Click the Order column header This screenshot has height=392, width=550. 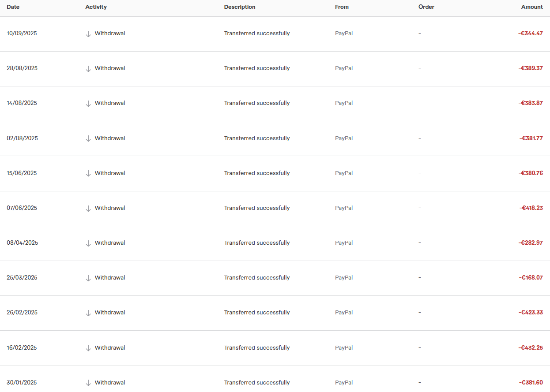426,7
